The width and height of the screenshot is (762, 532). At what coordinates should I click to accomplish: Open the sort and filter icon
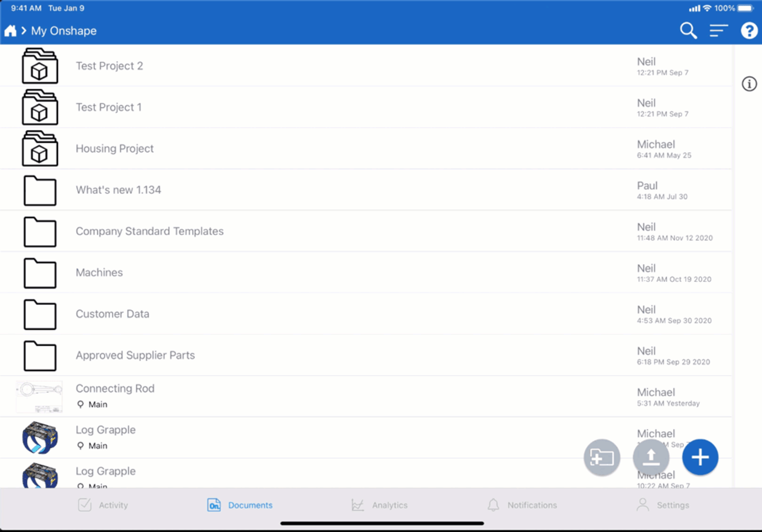click(x=719, y=31)
